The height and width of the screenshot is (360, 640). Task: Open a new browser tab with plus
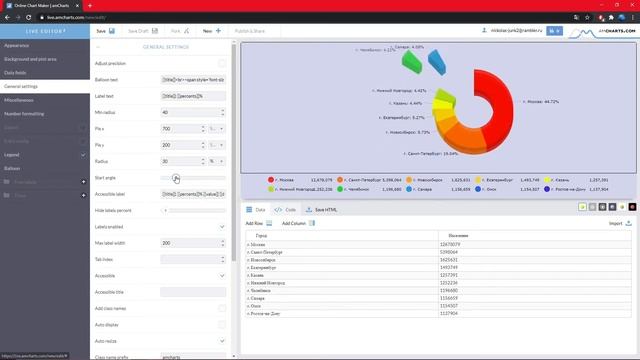(x=90, y=6)
